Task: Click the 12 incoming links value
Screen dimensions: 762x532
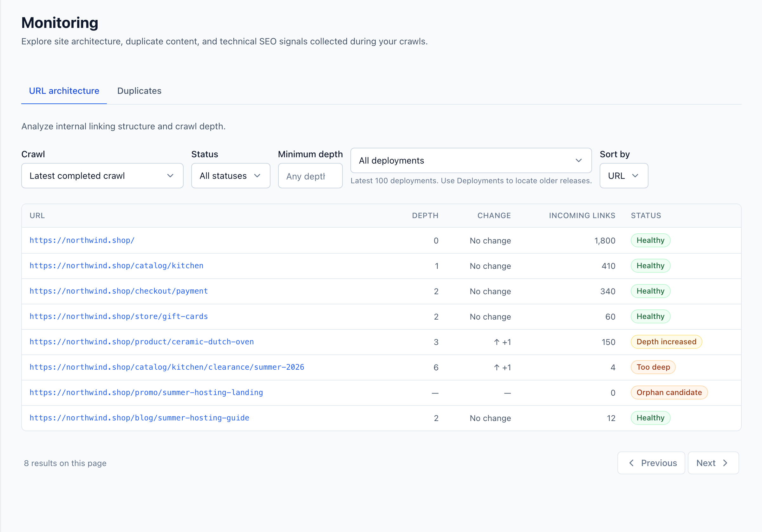Action: pos(611,418)
